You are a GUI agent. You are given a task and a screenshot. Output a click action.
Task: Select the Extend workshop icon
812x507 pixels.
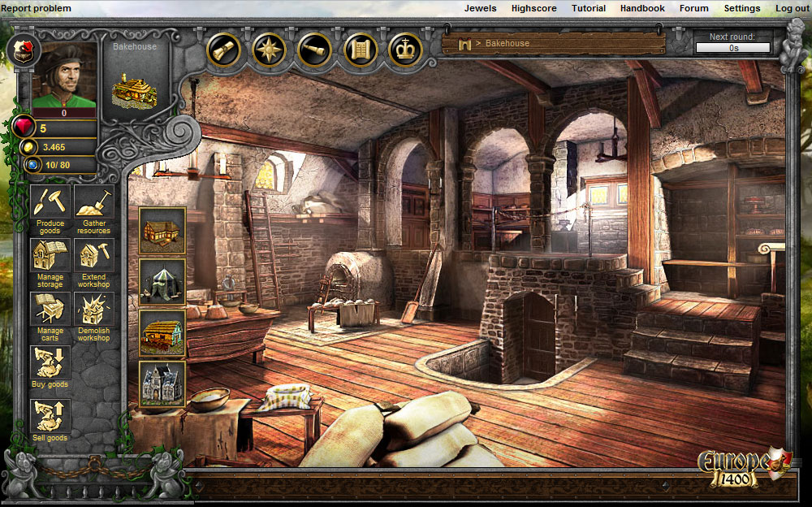(93, 257)
